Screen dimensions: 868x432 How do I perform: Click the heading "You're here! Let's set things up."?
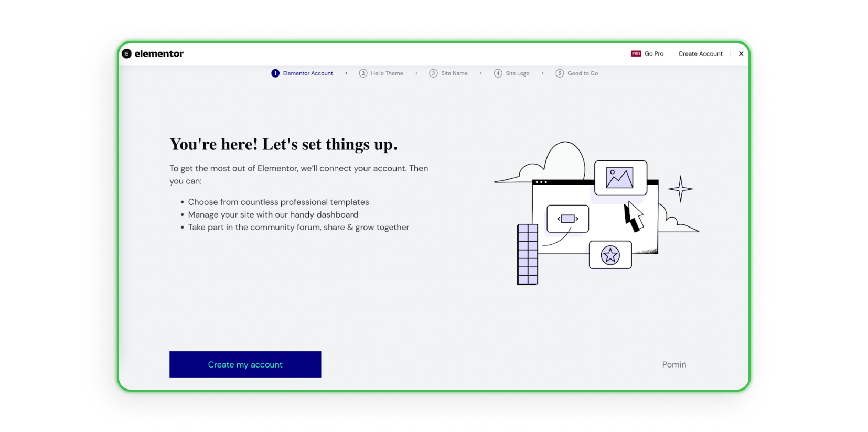(283, 144)
